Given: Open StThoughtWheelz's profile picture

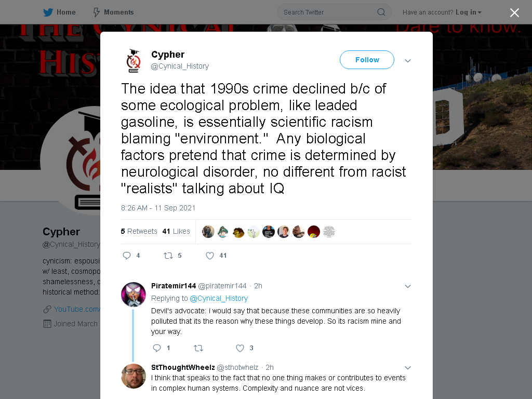Looking at the screenshot, I should (x=134, y=376).
